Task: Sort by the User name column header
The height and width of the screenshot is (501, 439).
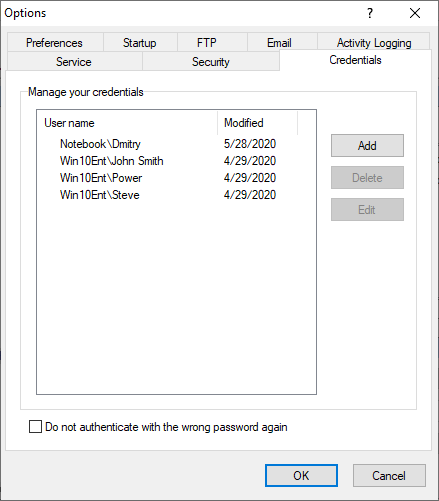Action: 127,123
